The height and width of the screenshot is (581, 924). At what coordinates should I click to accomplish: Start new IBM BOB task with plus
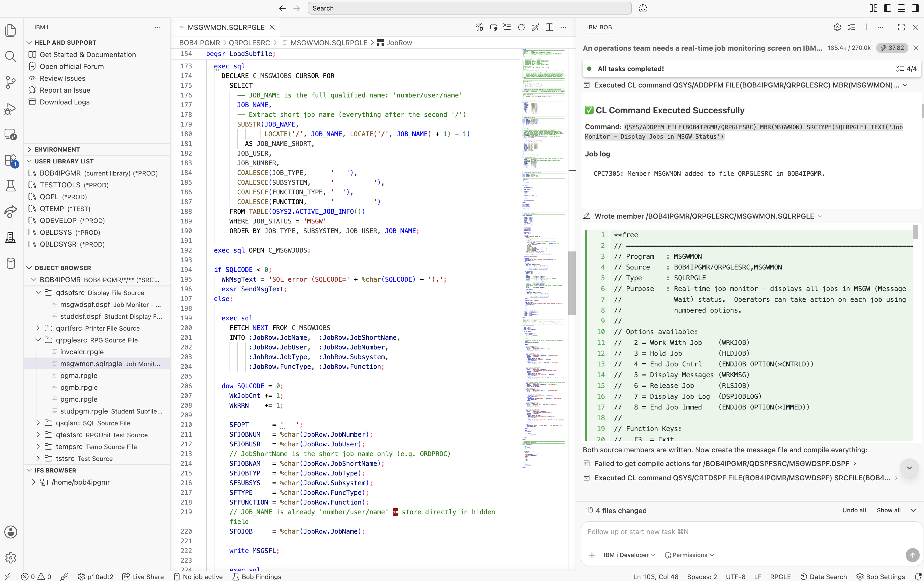[x=866, y=27]
